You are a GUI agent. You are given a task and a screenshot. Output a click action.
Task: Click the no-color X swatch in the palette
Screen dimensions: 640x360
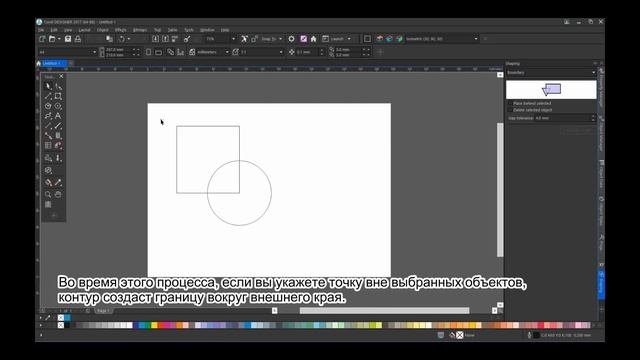click(61, 325)
